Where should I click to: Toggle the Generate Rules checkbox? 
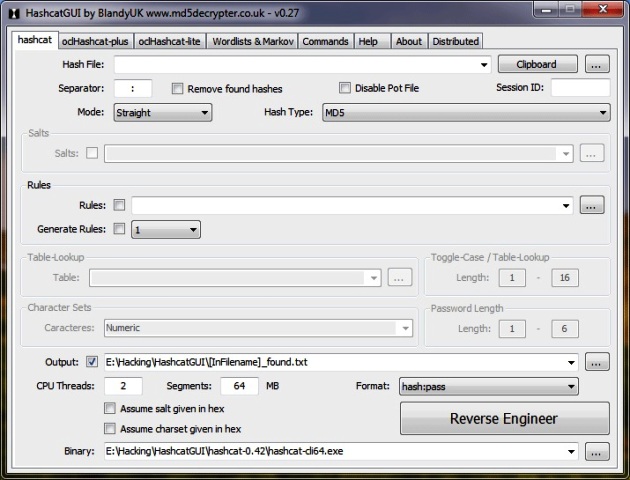coord(119,229)
